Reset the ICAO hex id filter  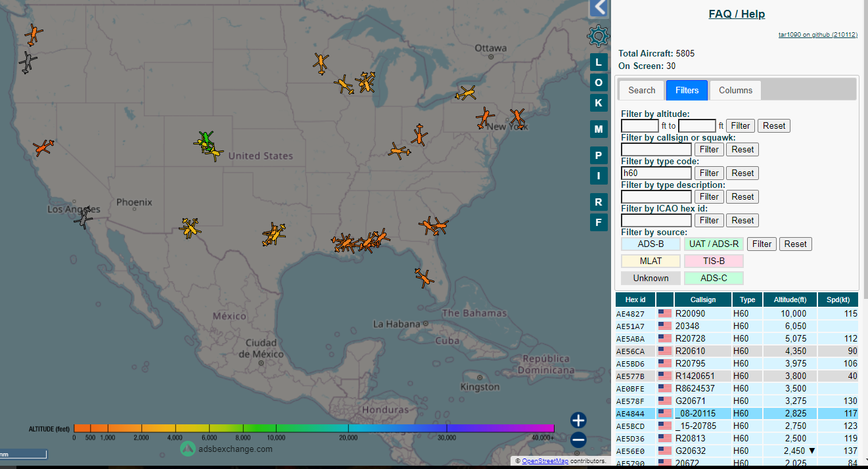742,221
